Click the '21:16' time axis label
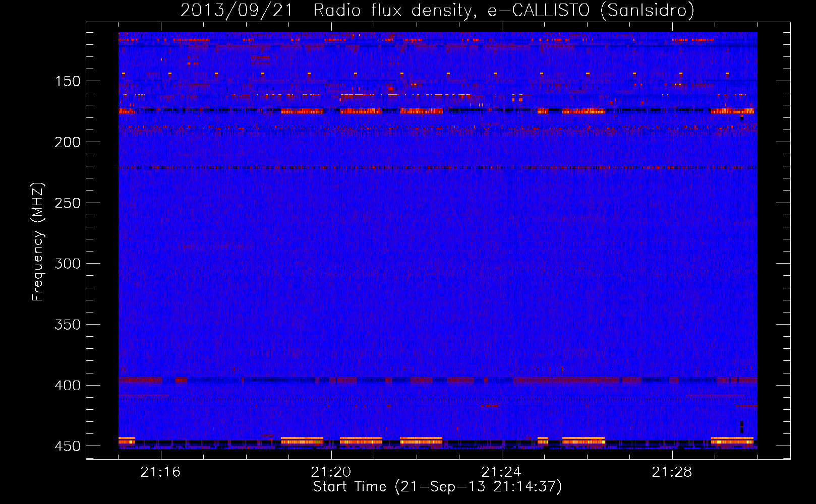Viewport: 816px width, 504px height. coord(160,472)
